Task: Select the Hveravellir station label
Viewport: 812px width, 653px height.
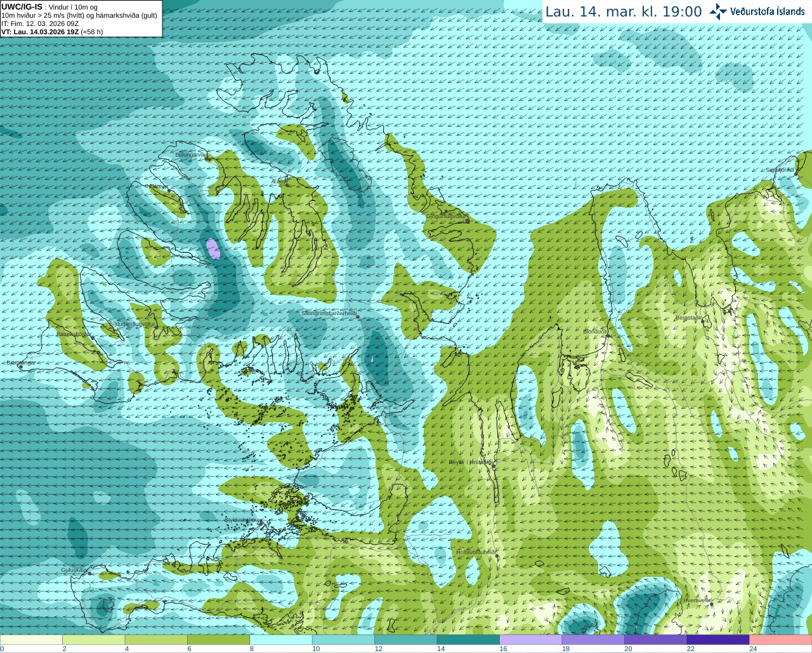Action: [697, 600]
